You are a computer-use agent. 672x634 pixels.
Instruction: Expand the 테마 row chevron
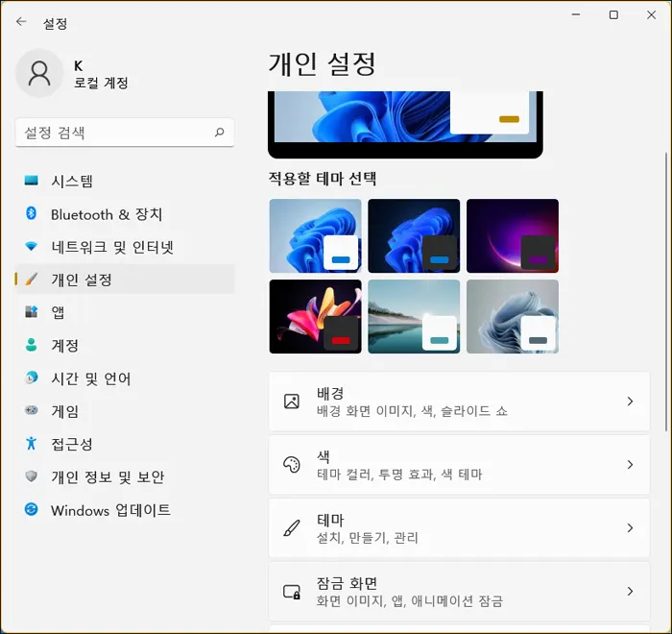click(630, 528)
